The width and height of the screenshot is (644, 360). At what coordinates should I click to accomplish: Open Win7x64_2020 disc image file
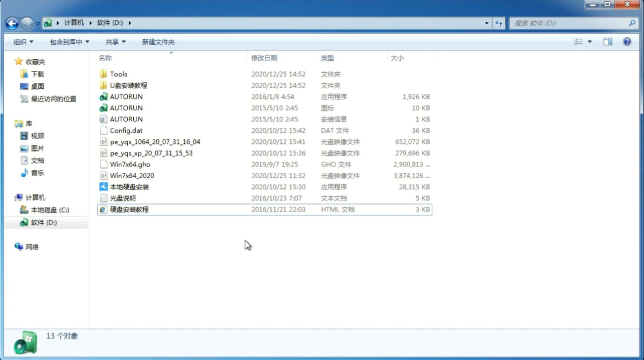[x=132, y=176]
